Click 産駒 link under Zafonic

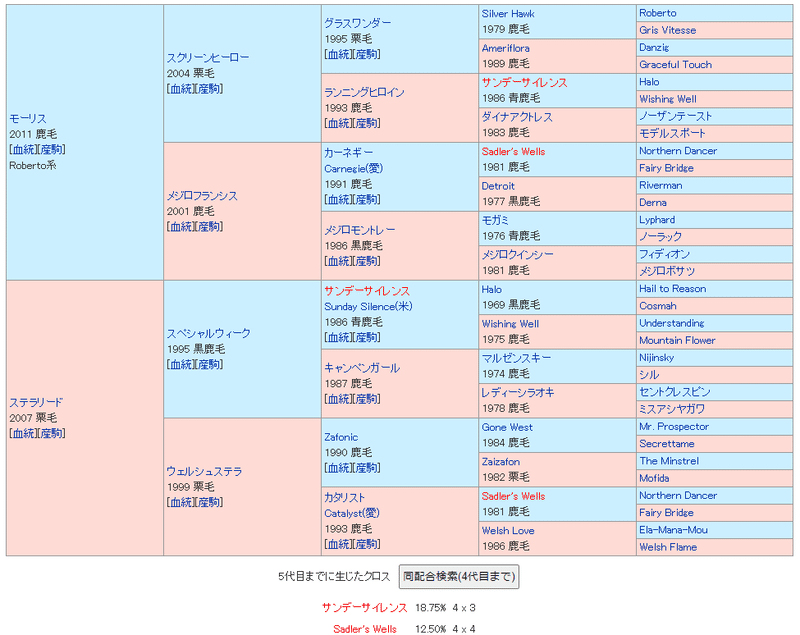(x=366, y=468)
